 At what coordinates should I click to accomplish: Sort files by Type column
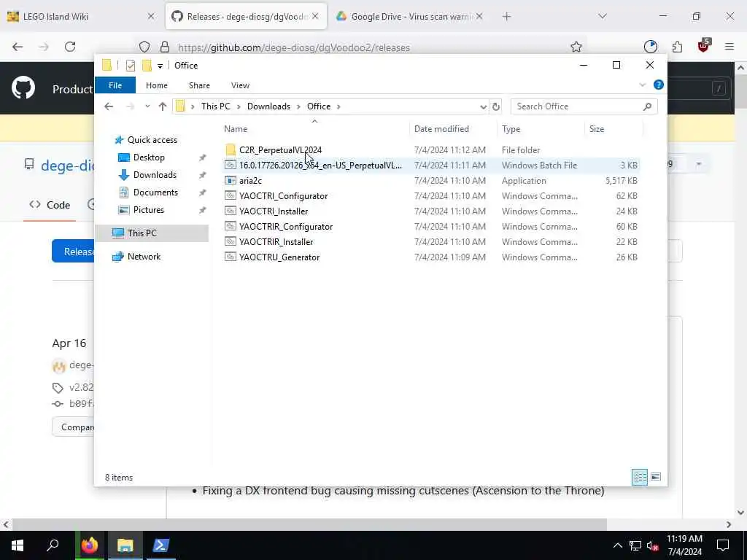pos(541,129)
